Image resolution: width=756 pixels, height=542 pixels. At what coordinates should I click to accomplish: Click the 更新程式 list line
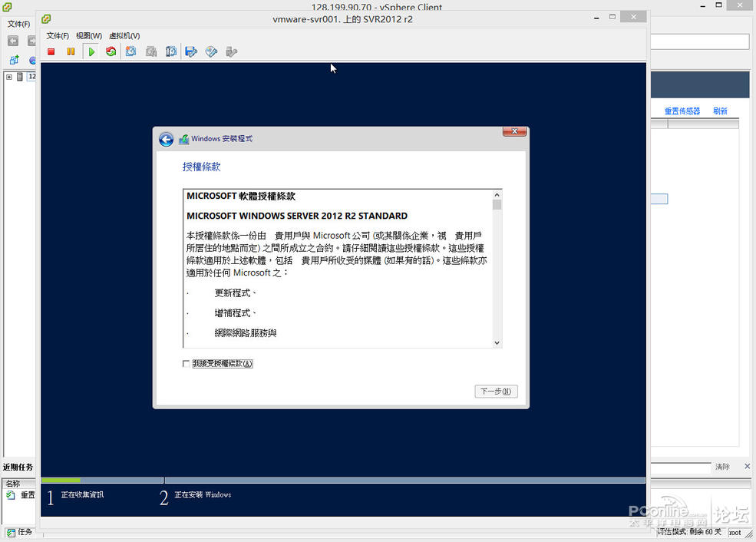pos(235,292)
